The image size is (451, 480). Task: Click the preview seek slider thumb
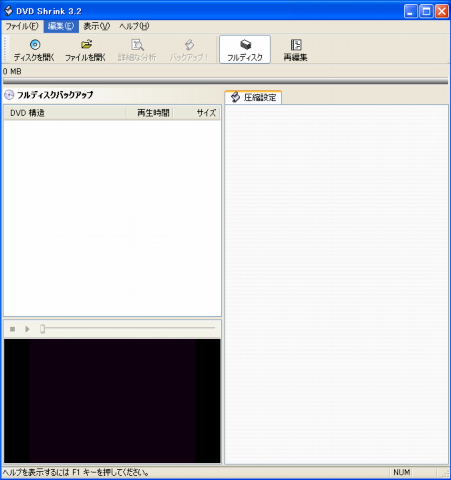coord(42,329)
